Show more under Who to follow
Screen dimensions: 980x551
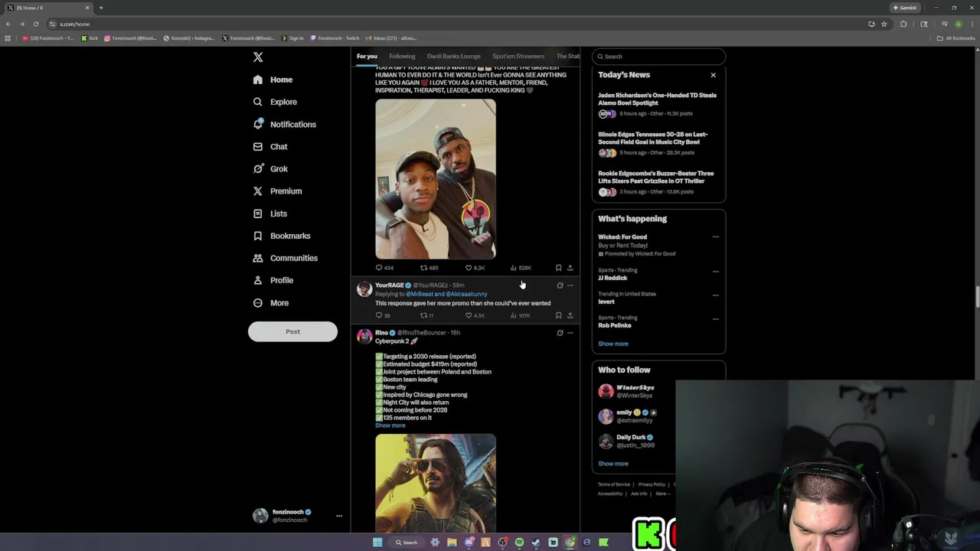pos(612,464)
